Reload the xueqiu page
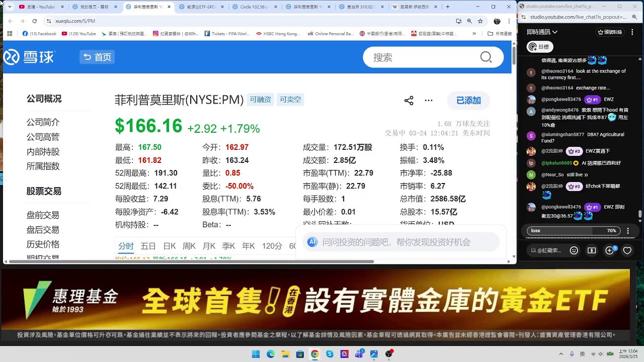Screen dimensions: 644x362 point(34,21)
